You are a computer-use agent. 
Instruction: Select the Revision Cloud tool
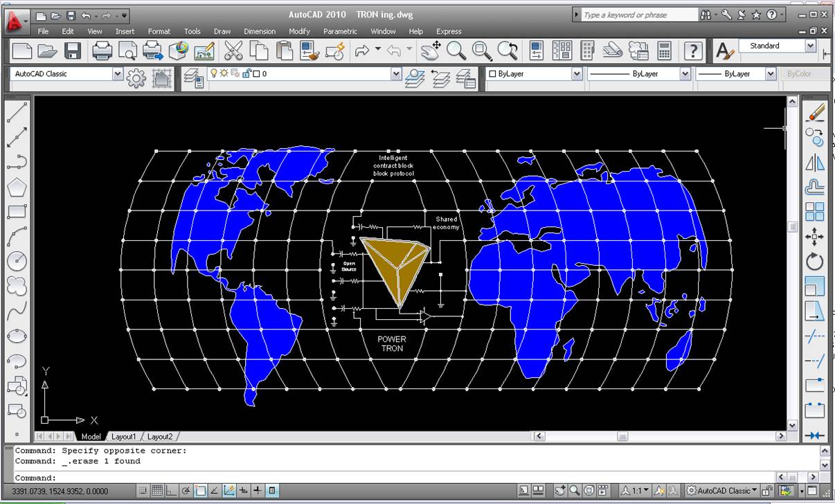[17, 287]
